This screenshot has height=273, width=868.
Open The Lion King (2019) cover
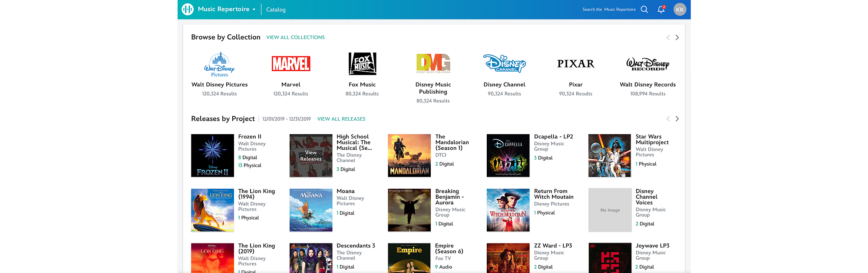[x=213, y=258]
